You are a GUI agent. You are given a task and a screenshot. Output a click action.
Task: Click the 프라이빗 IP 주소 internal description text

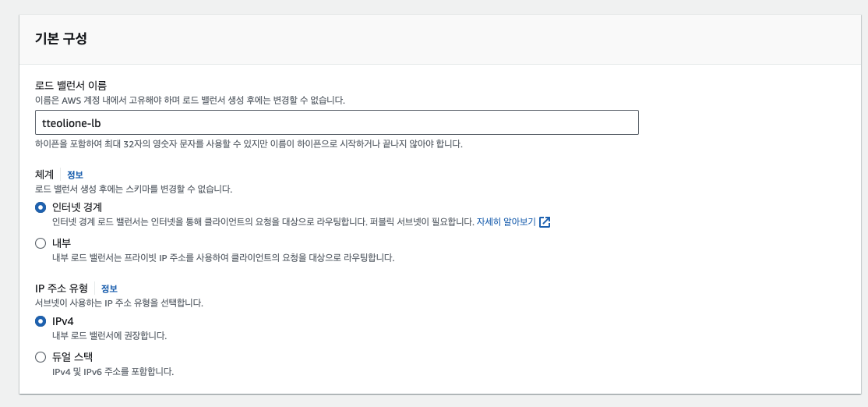point(223,257)
